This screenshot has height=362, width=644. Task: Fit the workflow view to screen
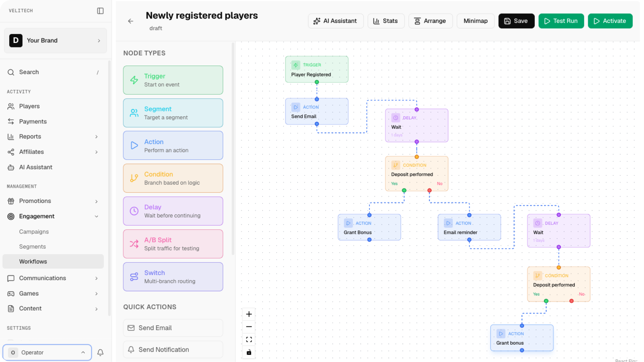click(x=249, y=339)
